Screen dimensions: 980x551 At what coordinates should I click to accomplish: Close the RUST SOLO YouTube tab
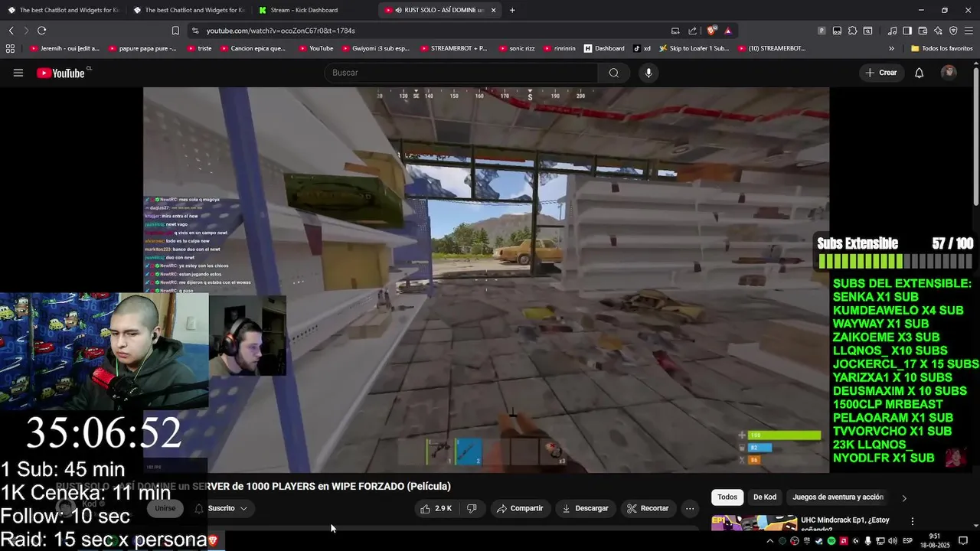493,10
